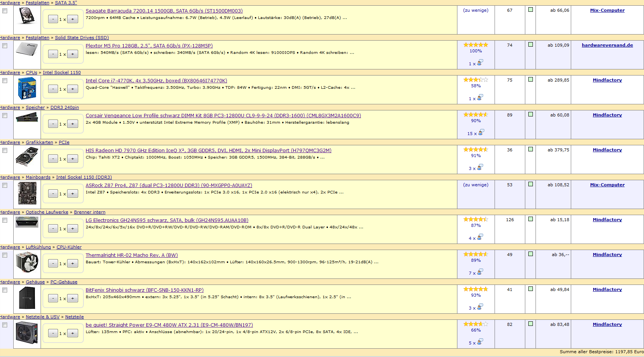Visit Mix-Computer merchant for Seagate Barracuda
The height and width of the screenshot is (357, 644).
(607, 10)
